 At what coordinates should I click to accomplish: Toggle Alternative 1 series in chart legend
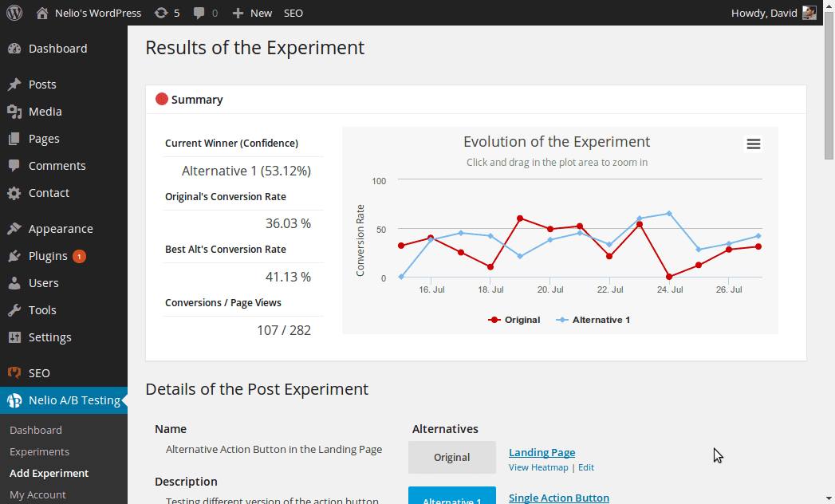593,320
